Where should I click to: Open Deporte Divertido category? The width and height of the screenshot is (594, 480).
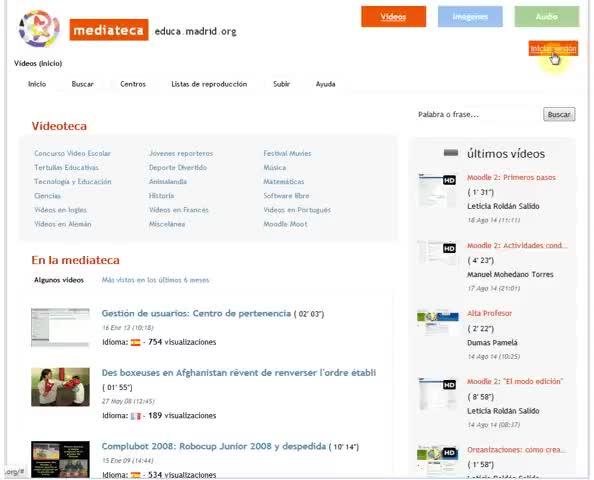[178, 167]
